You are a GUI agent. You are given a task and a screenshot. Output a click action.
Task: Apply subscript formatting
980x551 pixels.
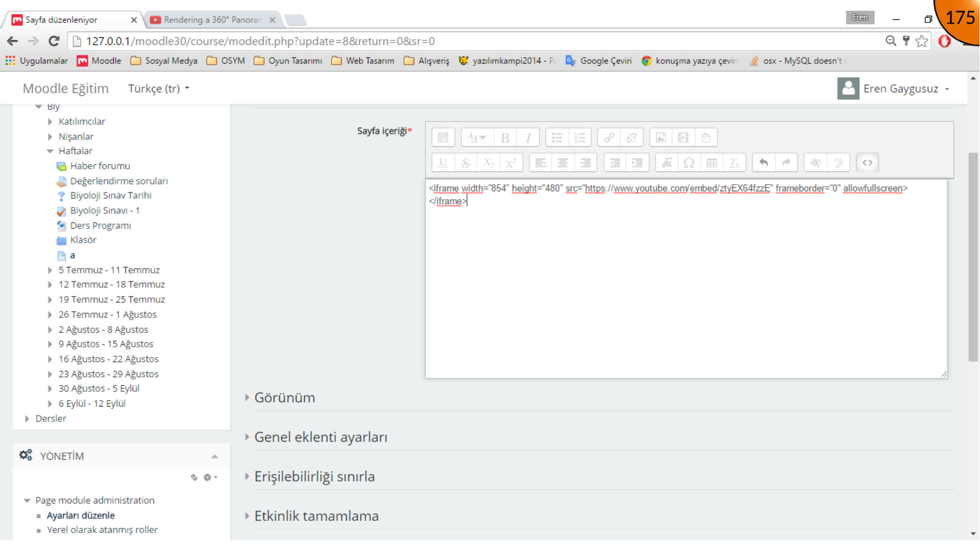point(488,163)
